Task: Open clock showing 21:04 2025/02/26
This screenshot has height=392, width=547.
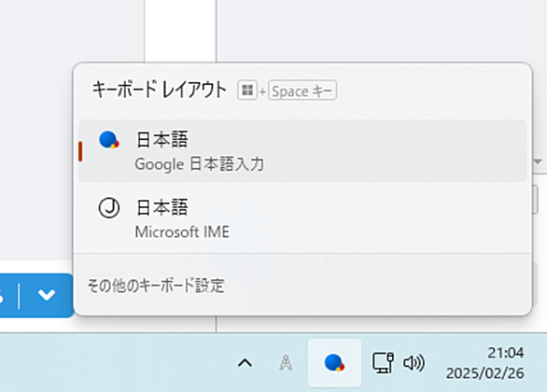Action: tap(485, 363)
